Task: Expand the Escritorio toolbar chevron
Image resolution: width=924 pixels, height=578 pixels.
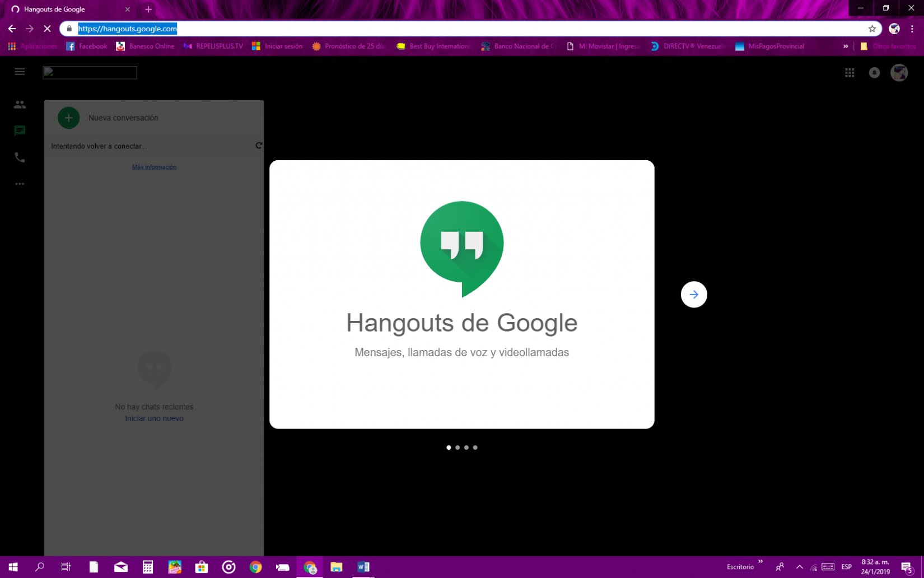Action: coord(760,562)
